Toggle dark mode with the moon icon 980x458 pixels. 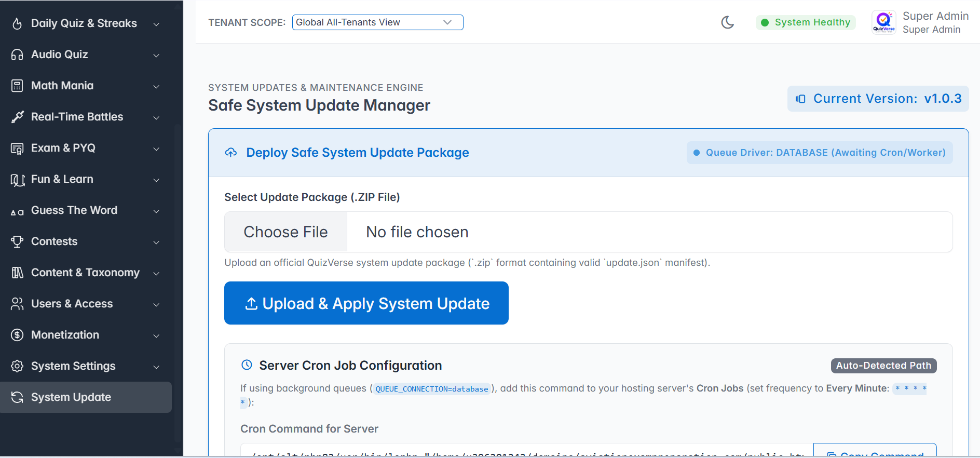728,22
